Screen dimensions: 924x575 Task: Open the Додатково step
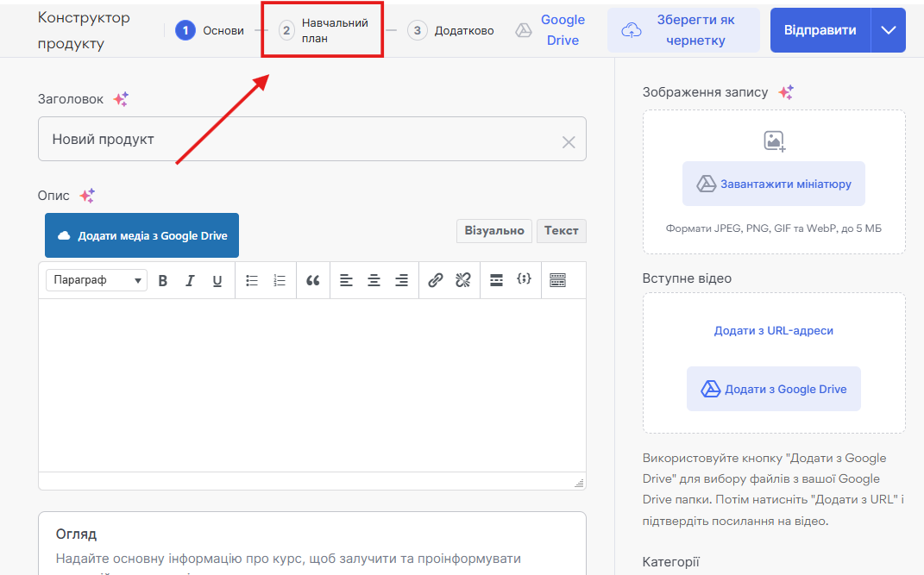pyautogui.click(x=451, y=31)
